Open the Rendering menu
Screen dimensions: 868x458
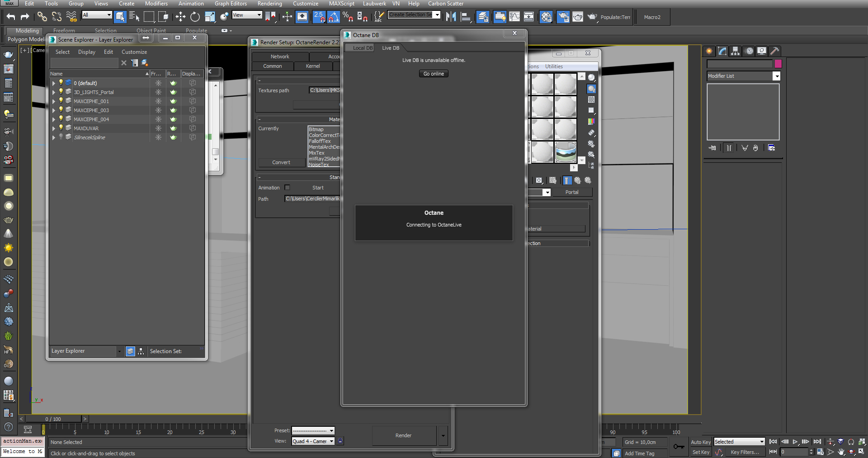(x=269, y=4)
